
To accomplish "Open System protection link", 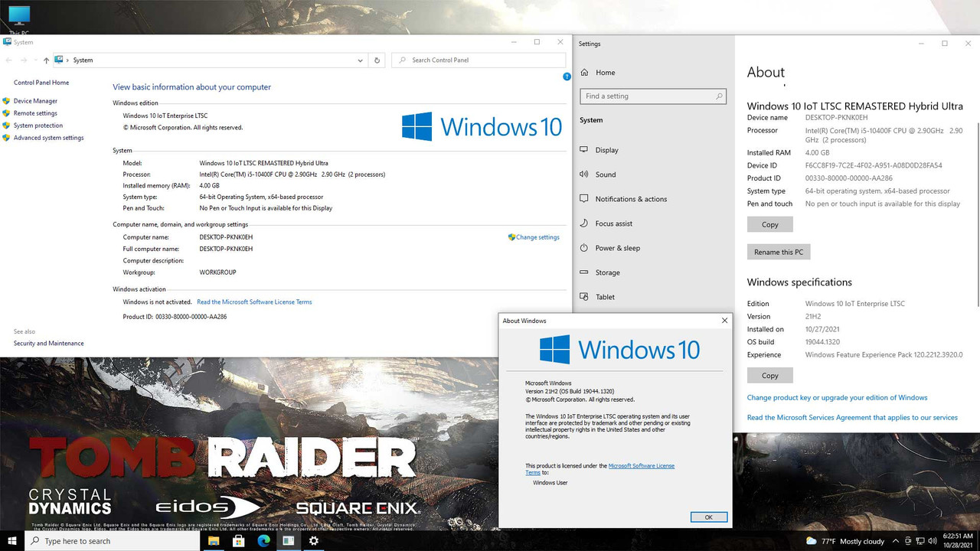I will pos(38,126).
